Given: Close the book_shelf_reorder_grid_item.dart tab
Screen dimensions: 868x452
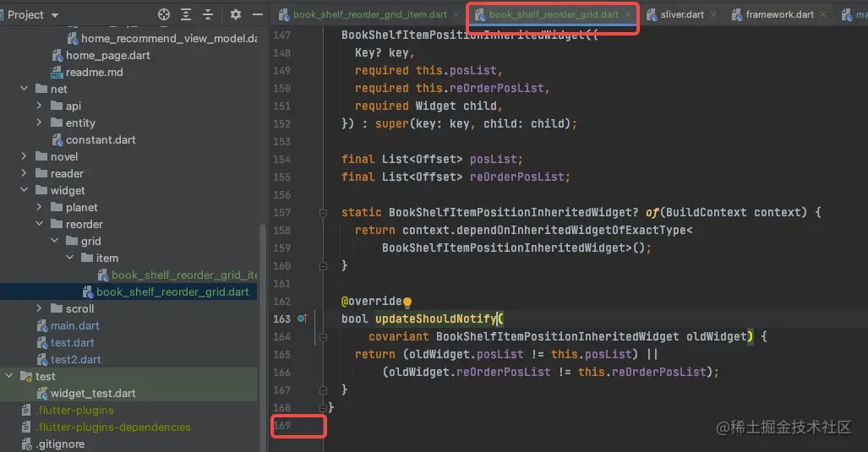Looking at the screenshot, I should (x=456, y=14).
